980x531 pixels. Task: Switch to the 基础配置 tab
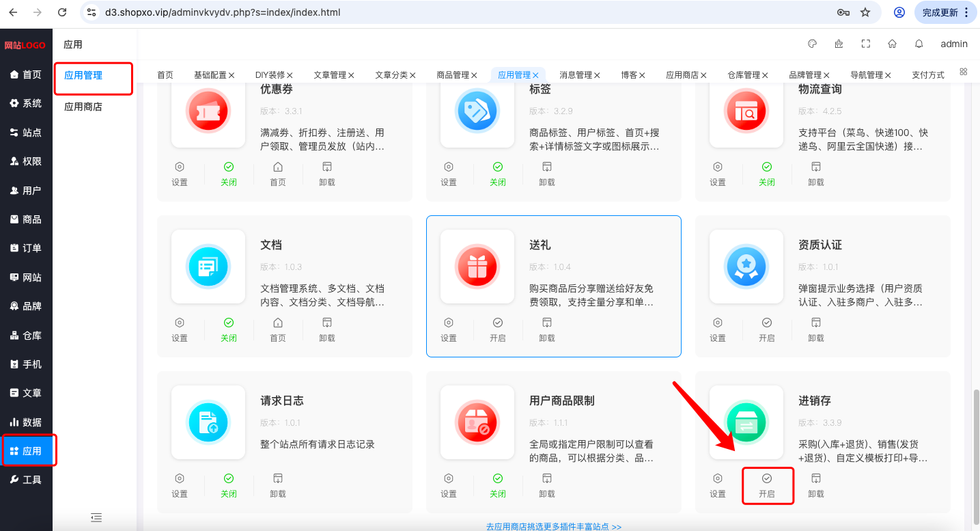(210, 75)
